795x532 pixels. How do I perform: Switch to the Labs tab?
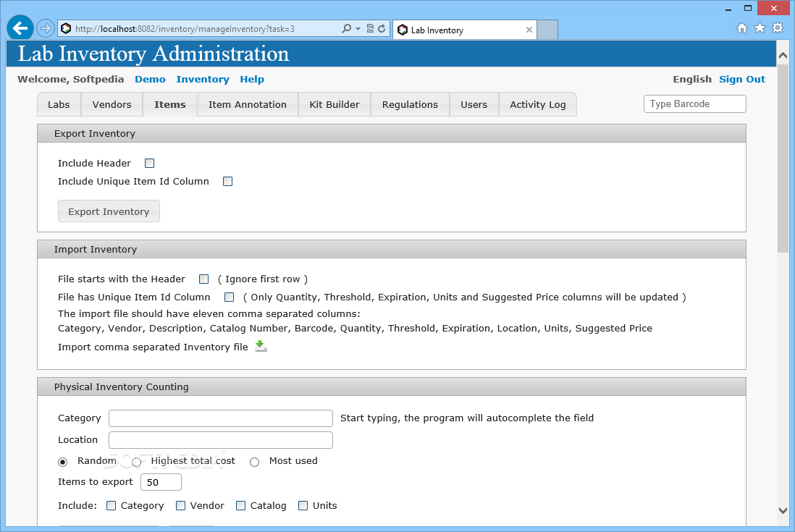point(59,104)
